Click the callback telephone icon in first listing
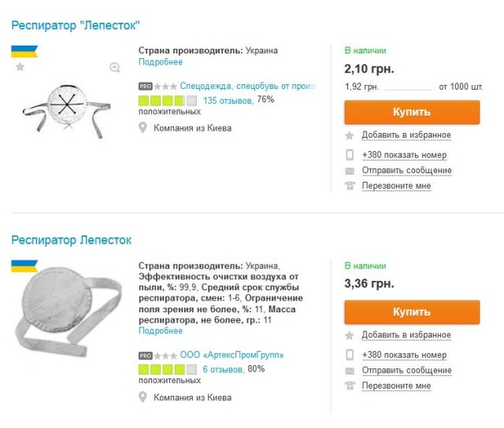 (350, 186)
